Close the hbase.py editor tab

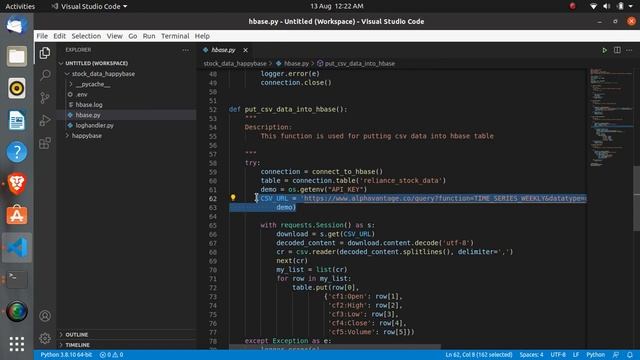[245, 50]
